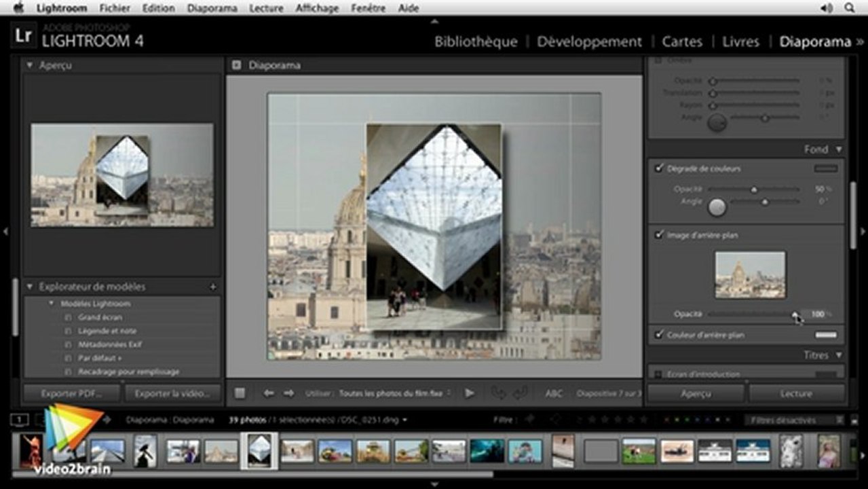Open the Lightroom menu

[61, 8]
